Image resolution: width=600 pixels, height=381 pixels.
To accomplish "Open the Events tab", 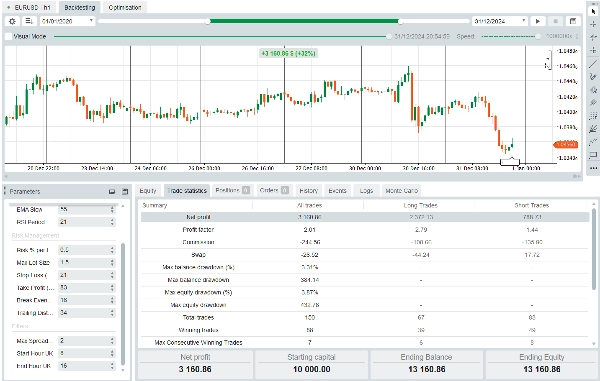I will pyautogui.click(x=337, y=190).
